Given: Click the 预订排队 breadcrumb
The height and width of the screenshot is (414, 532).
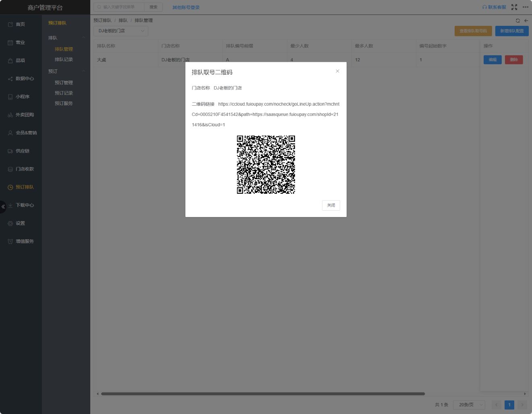Looking at the screenshot, I should [102, 21].
